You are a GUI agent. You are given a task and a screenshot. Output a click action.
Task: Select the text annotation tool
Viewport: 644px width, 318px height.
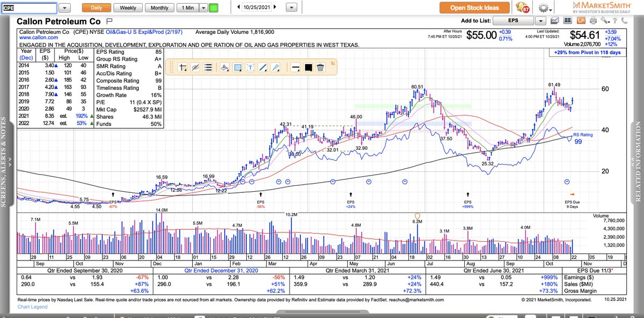click(x=250, y=68)
